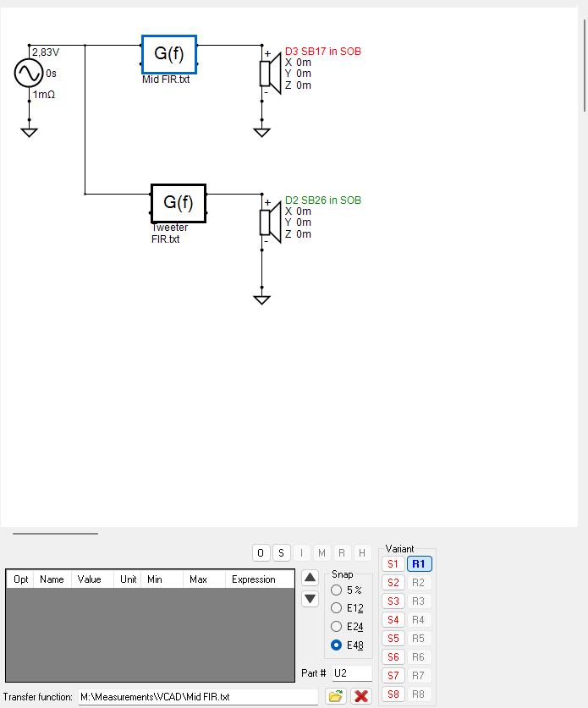Select the D2 SB26 driver symbol
Viewport: 588px width, 708px height.
(x=270, y=222)
